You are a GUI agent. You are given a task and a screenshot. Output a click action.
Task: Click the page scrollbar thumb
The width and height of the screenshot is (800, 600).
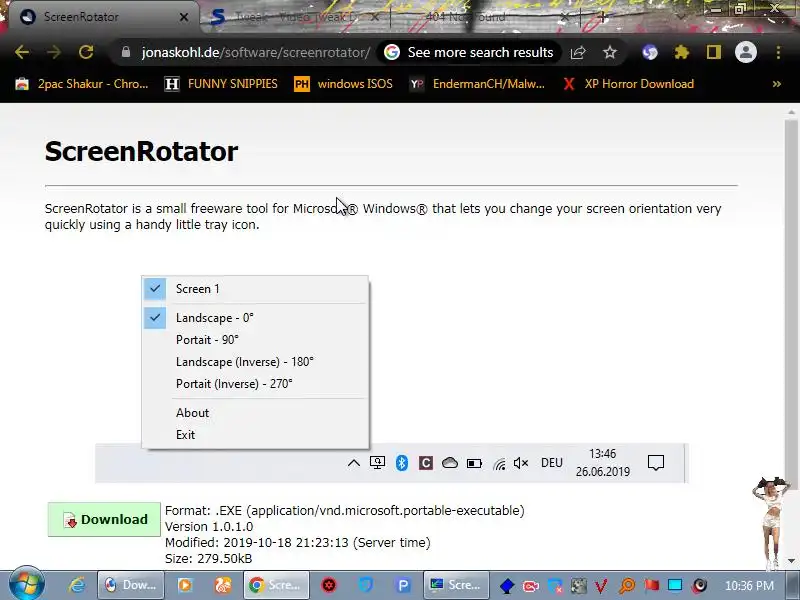point(791,306)
